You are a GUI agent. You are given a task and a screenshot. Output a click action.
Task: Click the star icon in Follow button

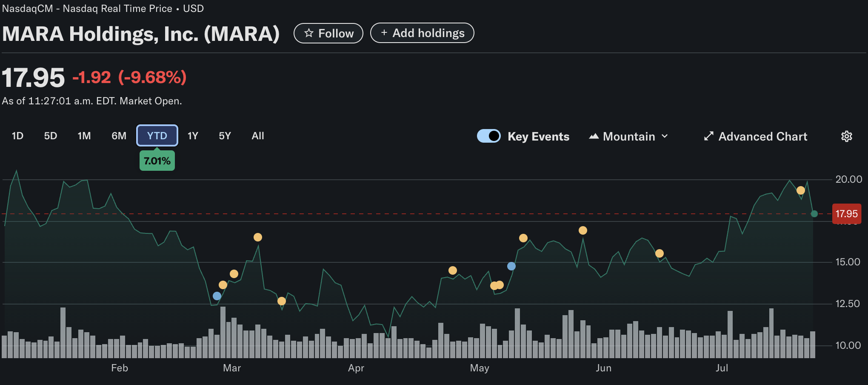pos(309,33)
